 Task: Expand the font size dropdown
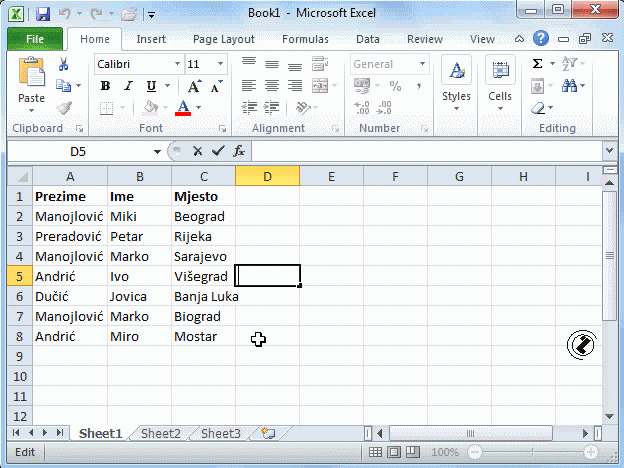tap(221, 64)
